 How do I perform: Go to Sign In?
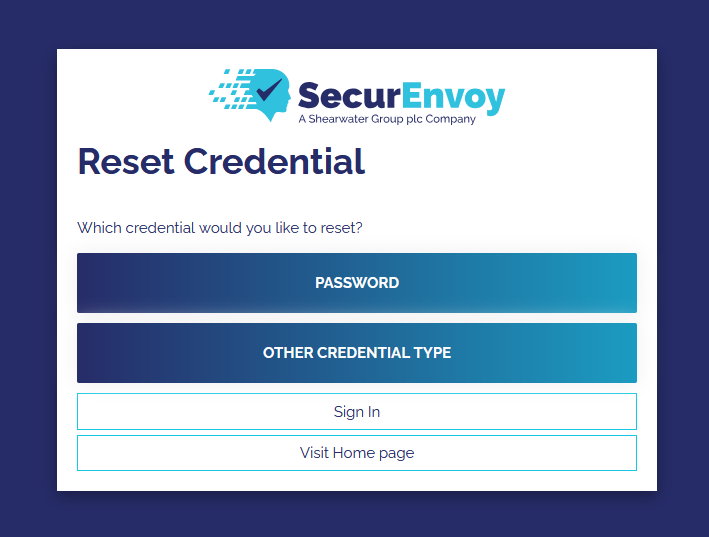coord(357,412)
